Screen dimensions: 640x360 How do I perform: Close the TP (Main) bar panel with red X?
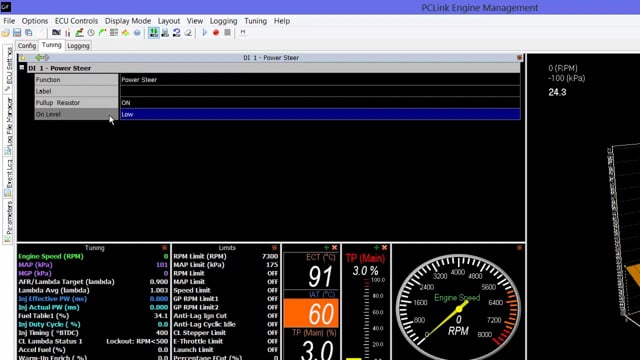point(384,248)
